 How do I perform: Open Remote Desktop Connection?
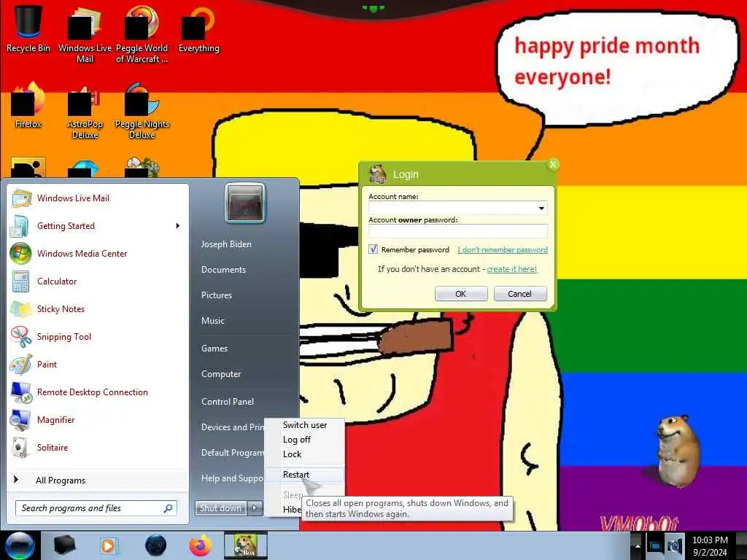[x=98, y=392]
